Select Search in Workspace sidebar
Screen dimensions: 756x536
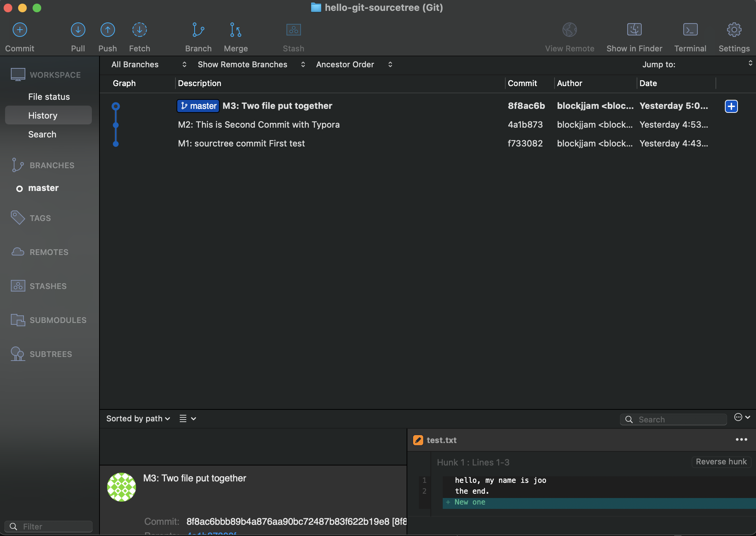42,135
